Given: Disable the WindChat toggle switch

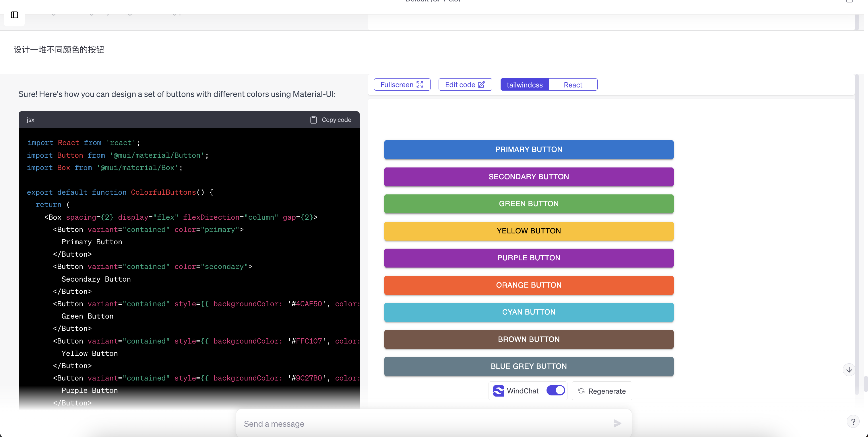Looking at the screenshot, I should pyautogui.click(x=556, y=391).
